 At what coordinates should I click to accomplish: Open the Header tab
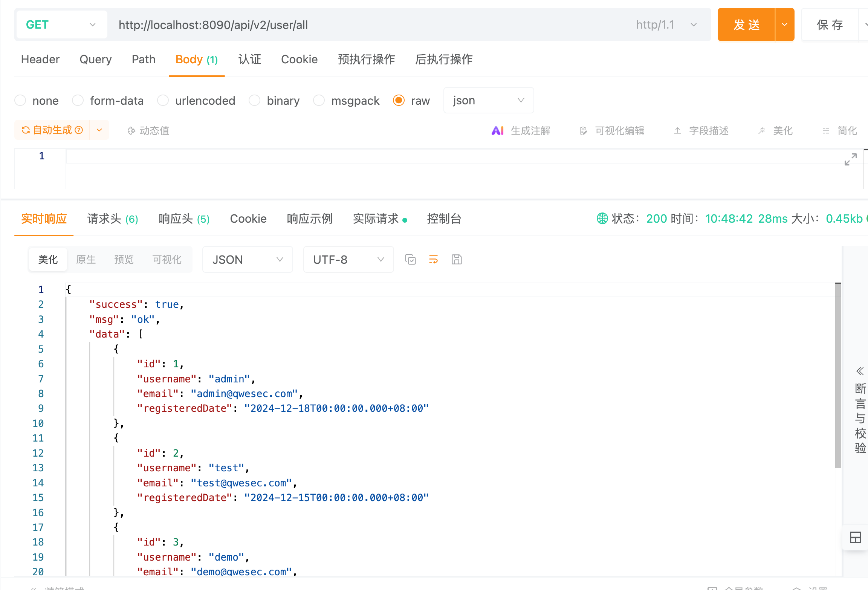(40, 60)
